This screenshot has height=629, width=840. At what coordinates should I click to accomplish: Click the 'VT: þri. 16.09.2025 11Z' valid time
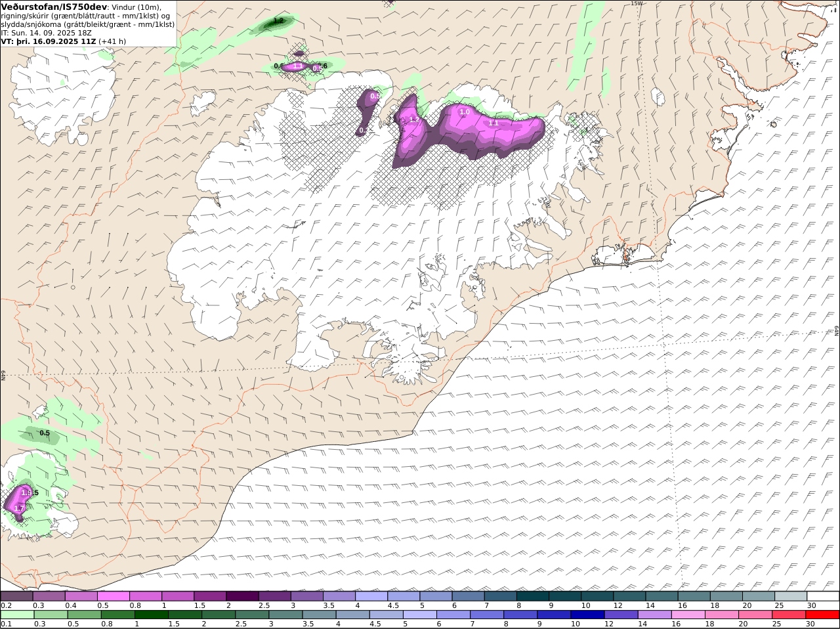tap(49, 41)
